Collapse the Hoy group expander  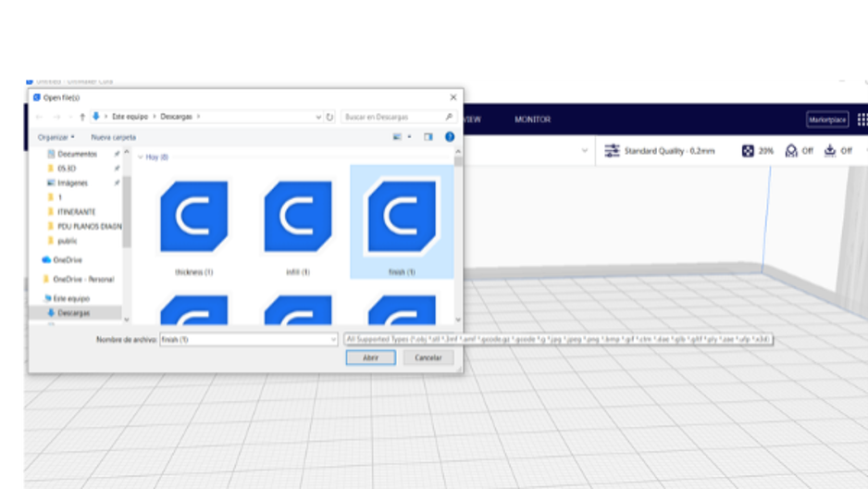[141, 157]
